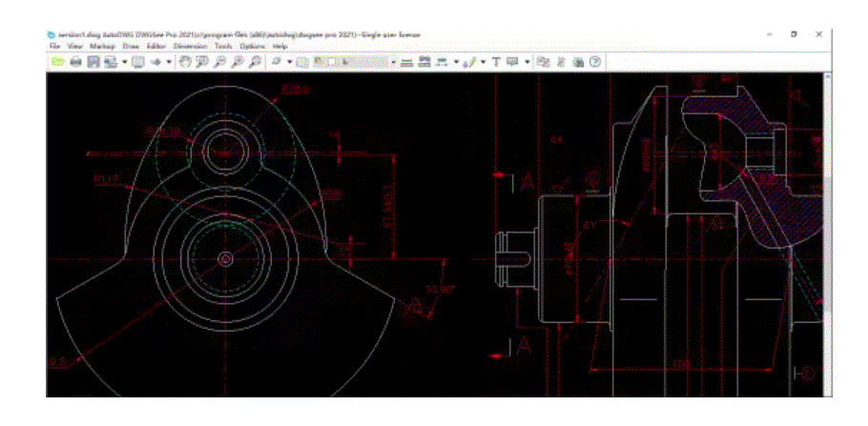Viewport: 868px width, 426px height.
Task: Click the pencil markup draw icon
Action: pos(469,62)
